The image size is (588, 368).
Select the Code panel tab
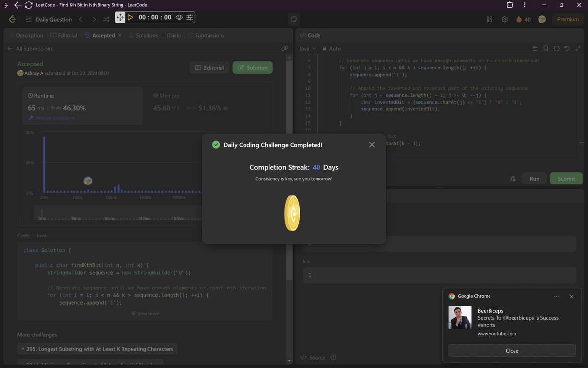pos(310,35)
